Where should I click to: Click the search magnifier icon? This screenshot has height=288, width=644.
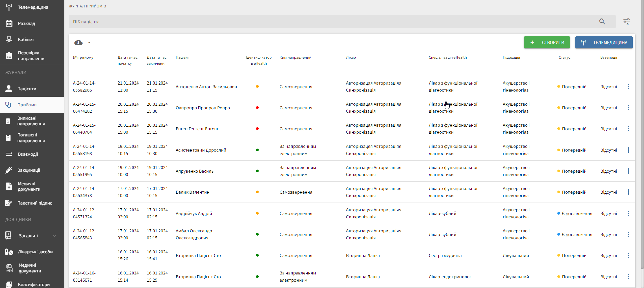(602, 21)
